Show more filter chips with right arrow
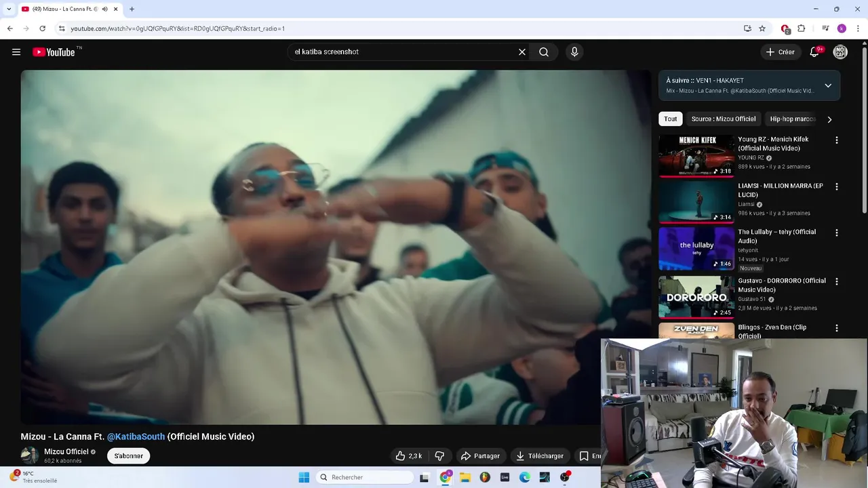The height and width of the screenshot is (488, 868). click(829, 119)
